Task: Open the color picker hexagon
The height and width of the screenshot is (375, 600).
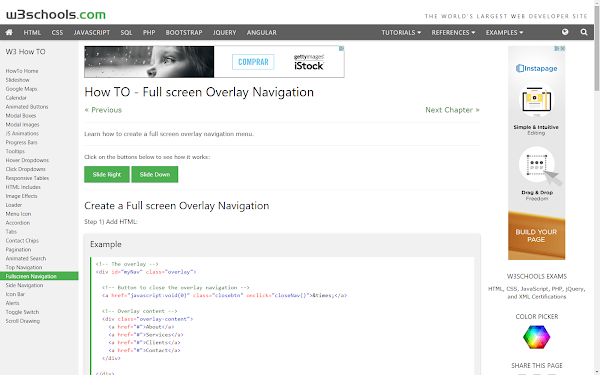Action: coord(536,337)
